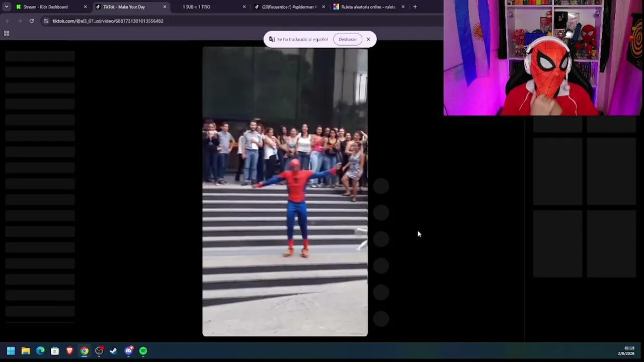This screenshot has width=644, height=362.
Task: Open a new browser tab
Action: 415,7
